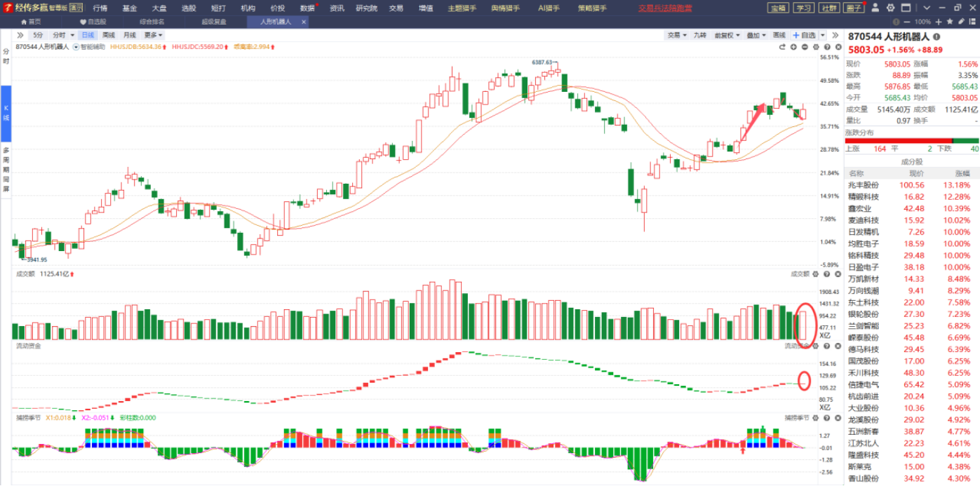980x486 pixels.
Task: Switch chart period to 周线
Action: [x=109, y=35]
